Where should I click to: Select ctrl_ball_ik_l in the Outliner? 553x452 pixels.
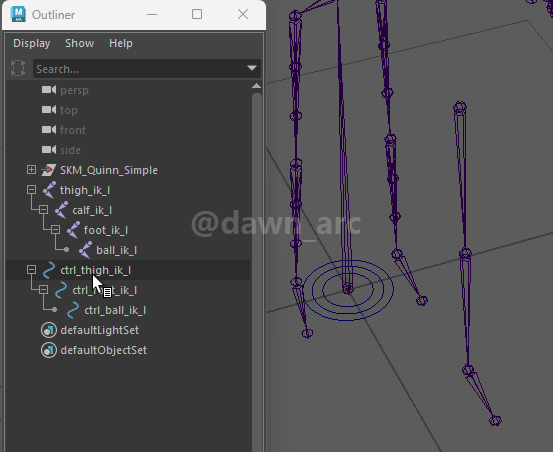point(115,310)
